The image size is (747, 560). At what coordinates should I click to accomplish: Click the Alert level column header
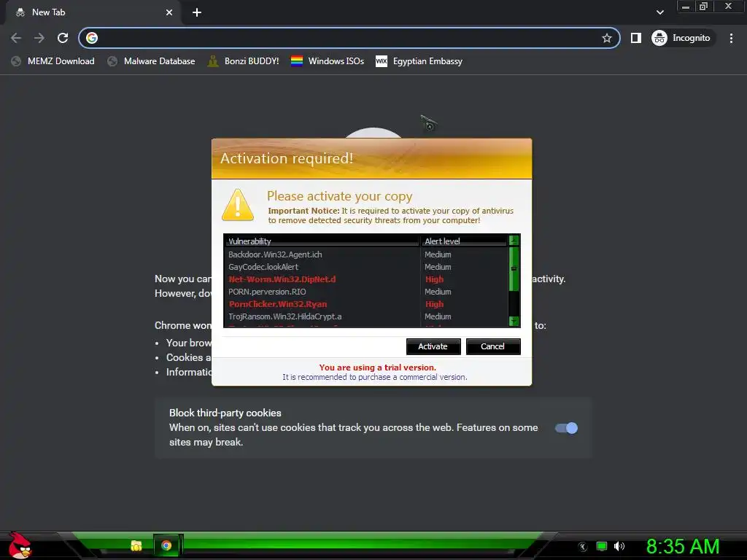465,241
